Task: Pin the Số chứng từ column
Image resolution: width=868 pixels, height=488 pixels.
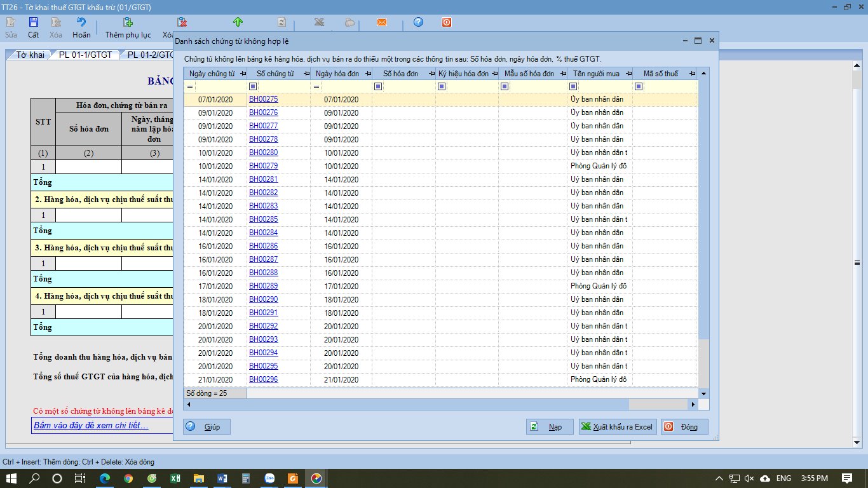Action: point(306,74)
